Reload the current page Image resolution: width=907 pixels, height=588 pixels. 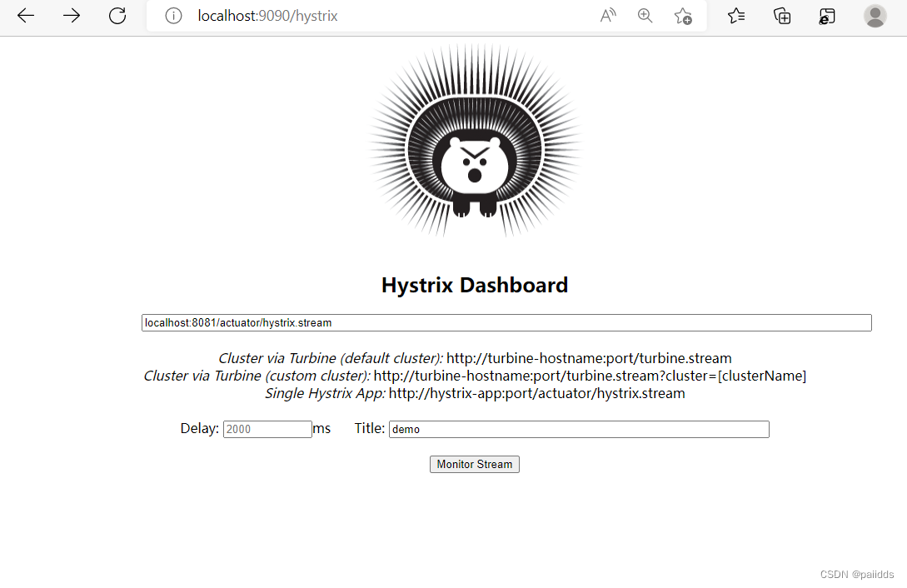(x=117, y=16)
